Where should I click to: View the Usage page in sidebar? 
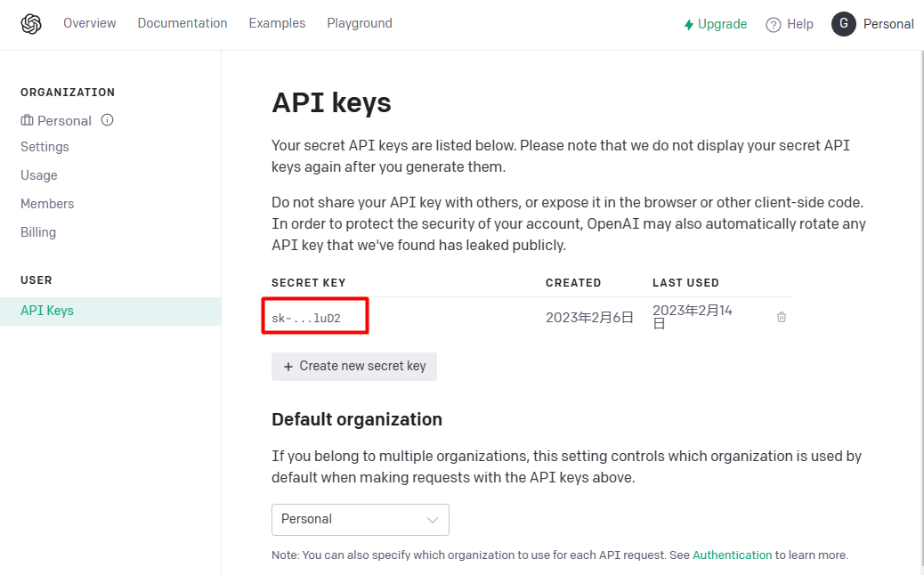[39, 175]
